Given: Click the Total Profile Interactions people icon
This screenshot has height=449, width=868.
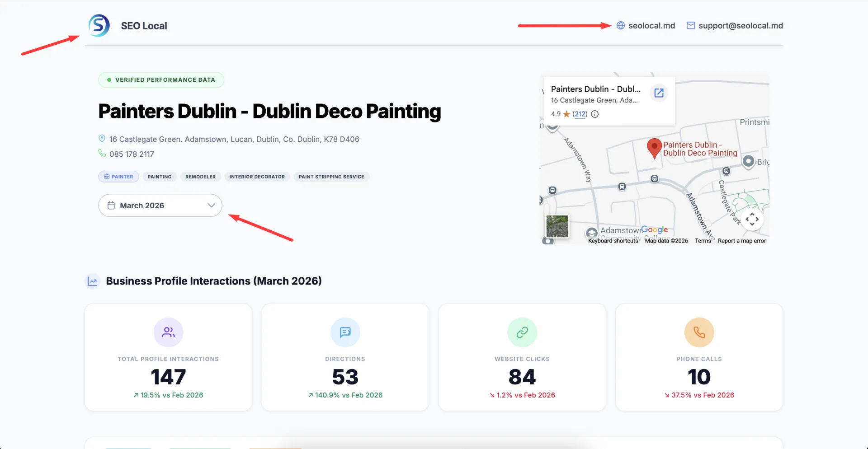Looking at the screenshot, I should (x=168, y=332).
